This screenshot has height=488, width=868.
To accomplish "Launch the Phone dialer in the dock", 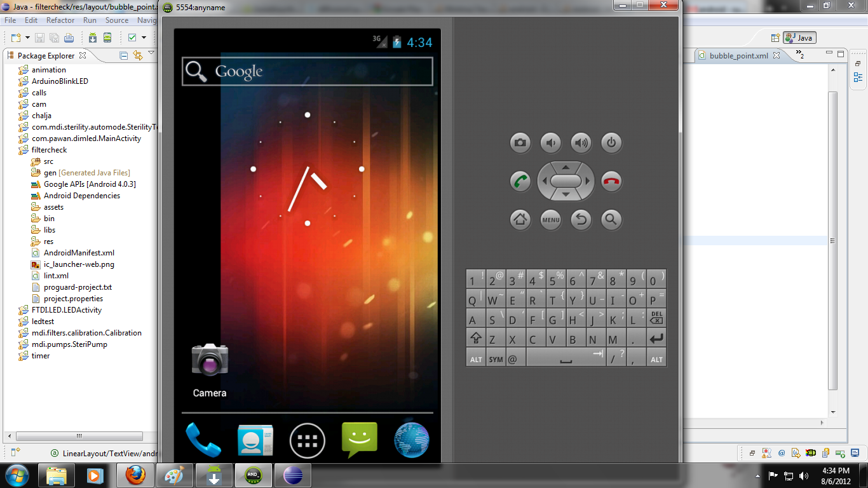I will 203,440.
